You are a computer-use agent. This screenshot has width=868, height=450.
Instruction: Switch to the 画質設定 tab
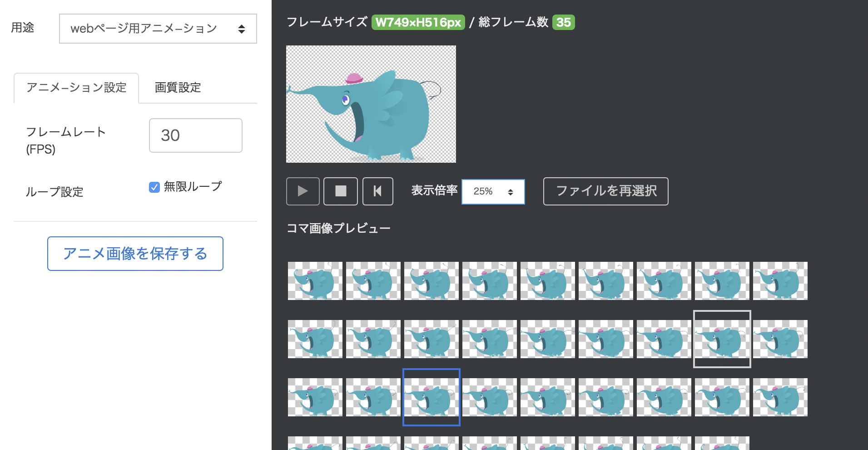coord(178,87)
